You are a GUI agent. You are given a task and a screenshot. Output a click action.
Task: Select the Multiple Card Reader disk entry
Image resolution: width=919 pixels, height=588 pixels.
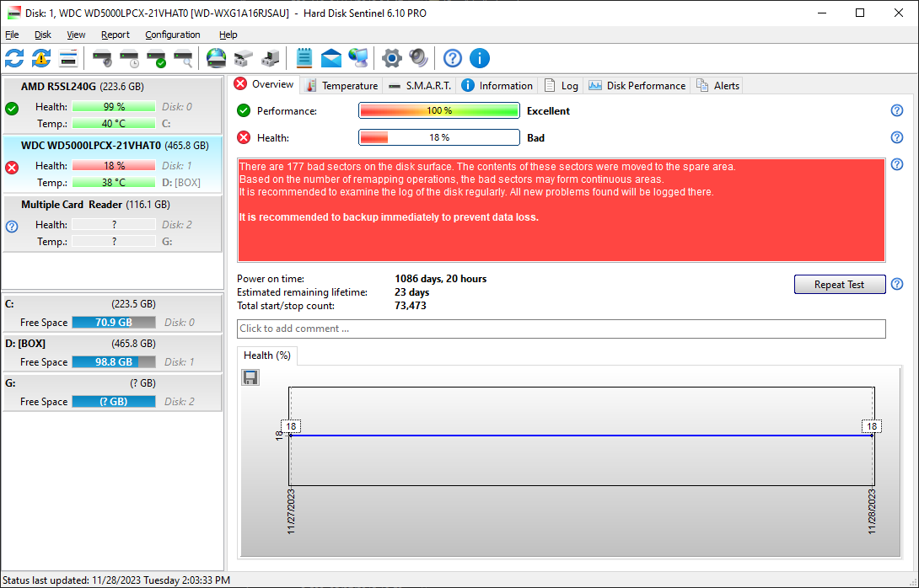[112, 224]
